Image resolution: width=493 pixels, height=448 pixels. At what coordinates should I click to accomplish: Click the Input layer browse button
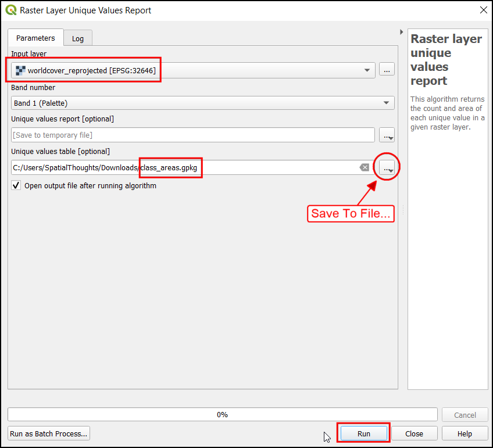click(387, 70)
